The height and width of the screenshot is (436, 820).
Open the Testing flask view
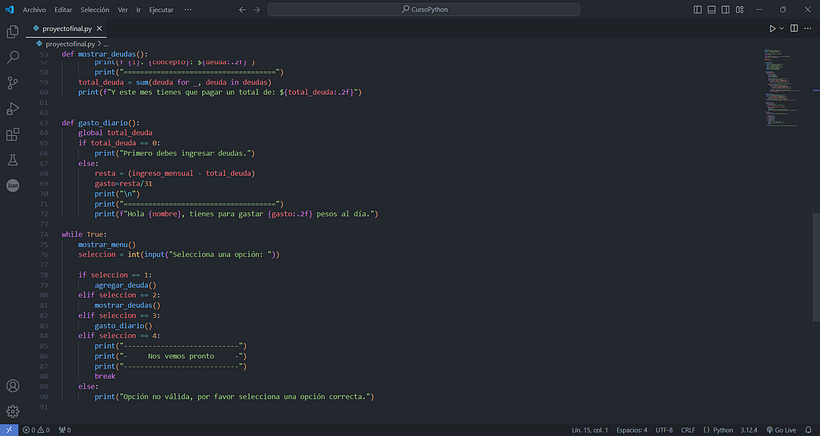tap(13, 160)
